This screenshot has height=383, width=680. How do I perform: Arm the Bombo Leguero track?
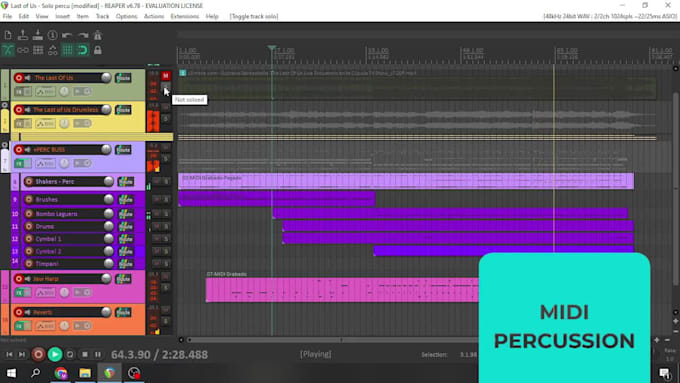[x=29, y=214]
